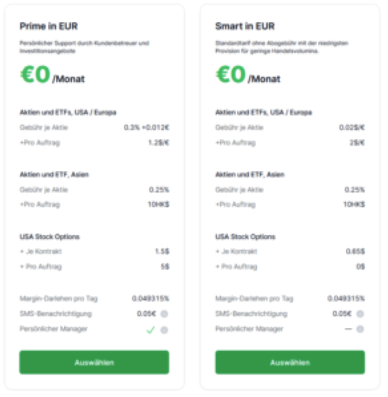Viewport: 388px width, 397px height.
Task: Click Prime Aktien und ETF, Asien title
Action: click(x=54, y=174)
